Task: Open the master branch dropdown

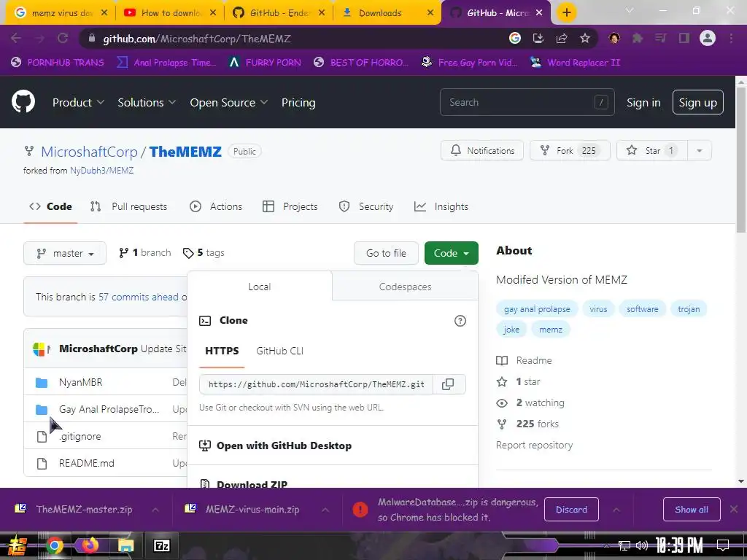Action: [65, 253]
